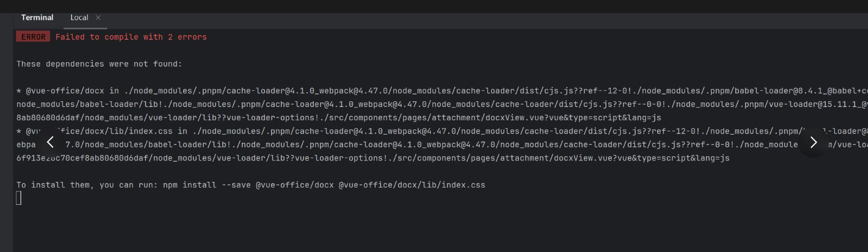Click the line starting 'node_modules/babel-loader/lib!'
868x252 pixels.
coord(442,104)
